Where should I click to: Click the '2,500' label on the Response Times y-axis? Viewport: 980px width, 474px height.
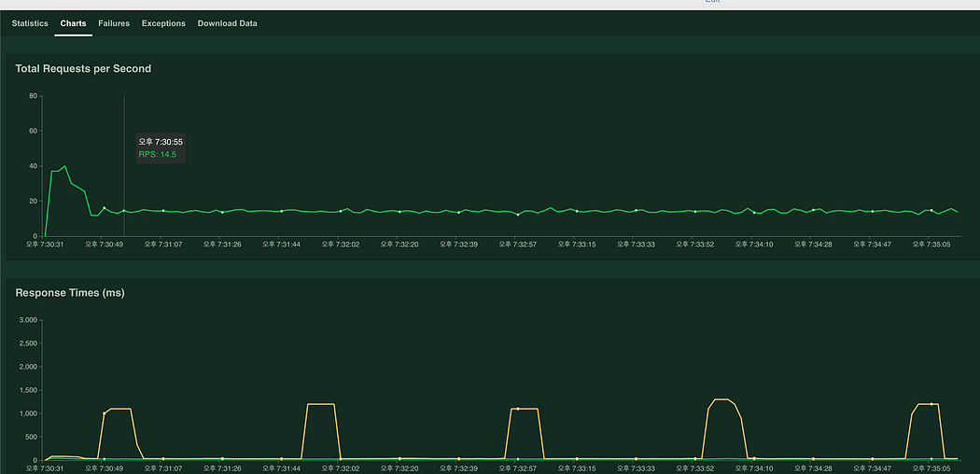pyautogui.click(x=29, y=343)
